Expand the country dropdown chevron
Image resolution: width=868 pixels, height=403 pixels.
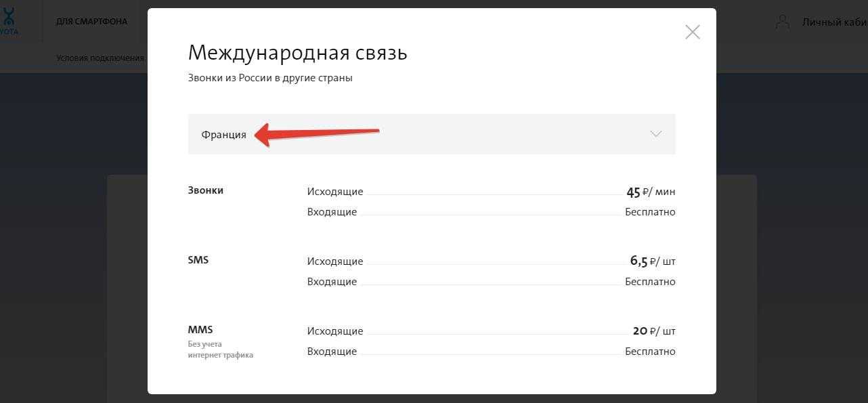pyautogui.click(x=655, y=134)
